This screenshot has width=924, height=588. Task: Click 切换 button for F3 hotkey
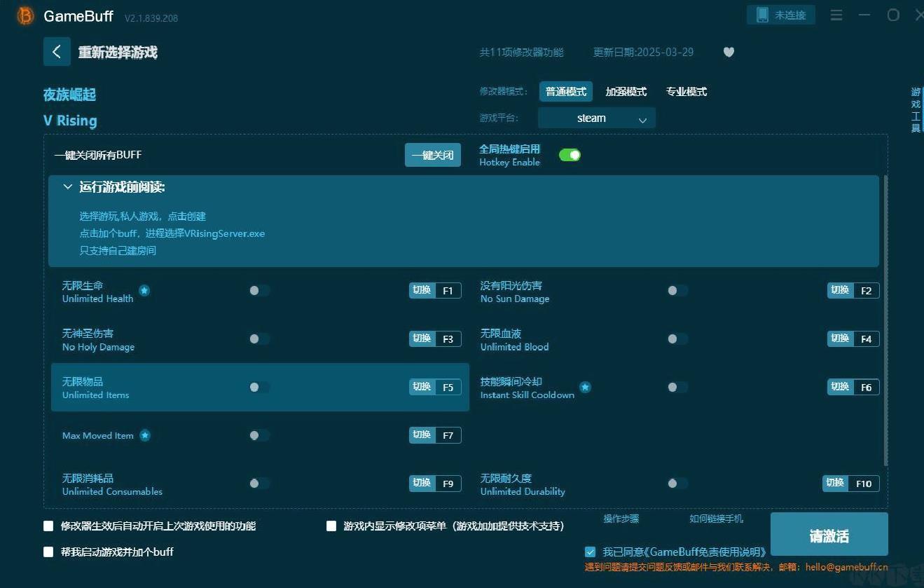pyautogui.click(x=422, y=339)
